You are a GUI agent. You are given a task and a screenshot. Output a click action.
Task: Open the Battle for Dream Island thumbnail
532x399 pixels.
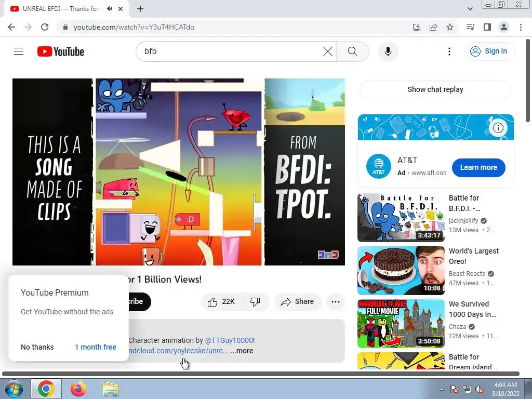pyautogui.click(x=401, y=361)
